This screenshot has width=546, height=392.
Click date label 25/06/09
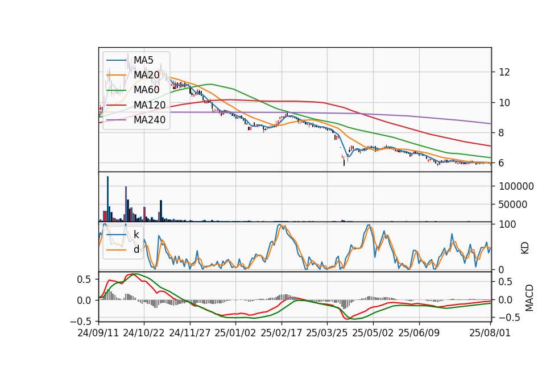(419, 333)
